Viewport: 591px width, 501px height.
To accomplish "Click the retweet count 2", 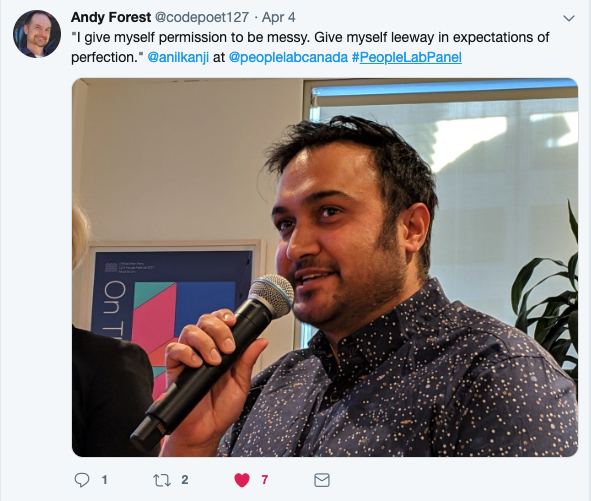I will tap(185, 480).
